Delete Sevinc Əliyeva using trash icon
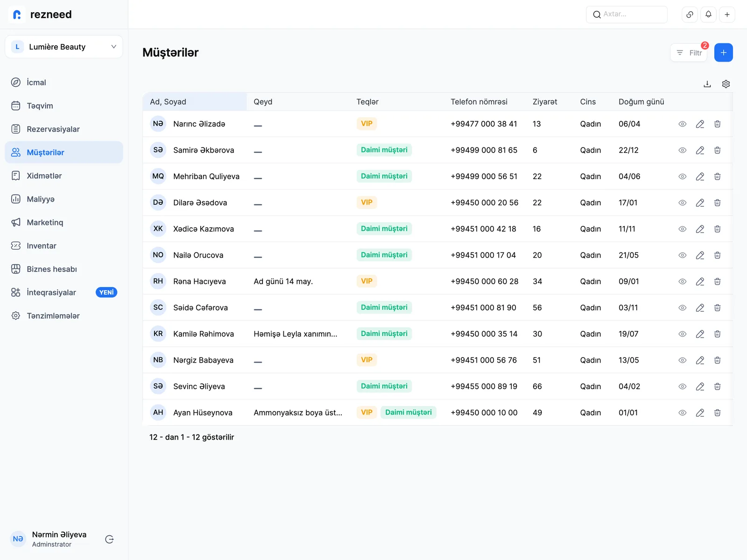The height and width of the screenshot is (560, 747). coord(718,386)
